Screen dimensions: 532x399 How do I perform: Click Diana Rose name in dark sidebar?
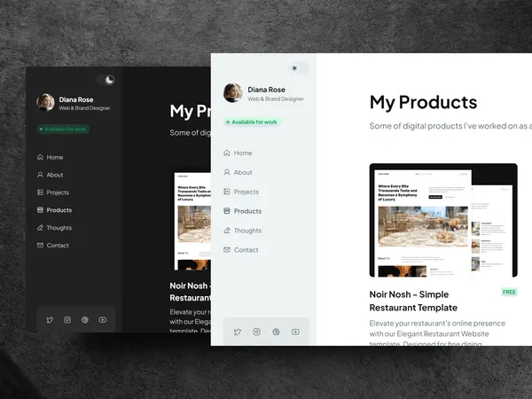[x=76, y=99]
